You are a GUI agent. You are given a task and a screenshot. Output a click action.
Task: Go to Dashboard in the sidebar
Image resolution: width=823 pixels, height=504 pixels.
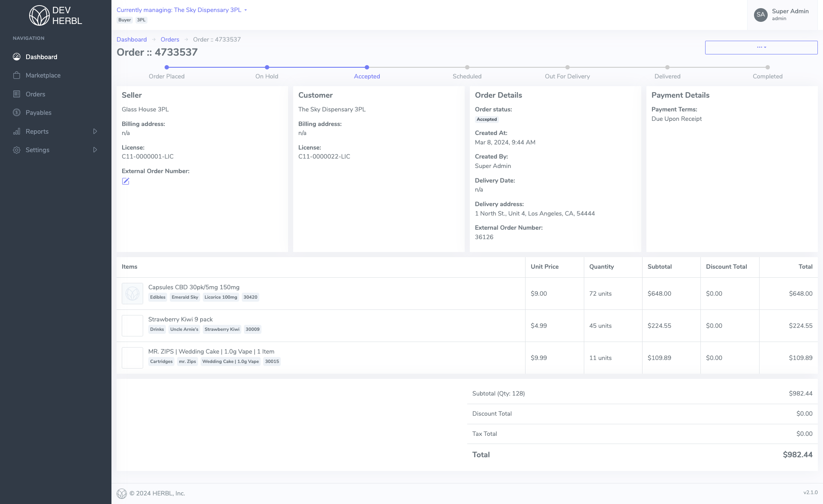tap(56, 57)
